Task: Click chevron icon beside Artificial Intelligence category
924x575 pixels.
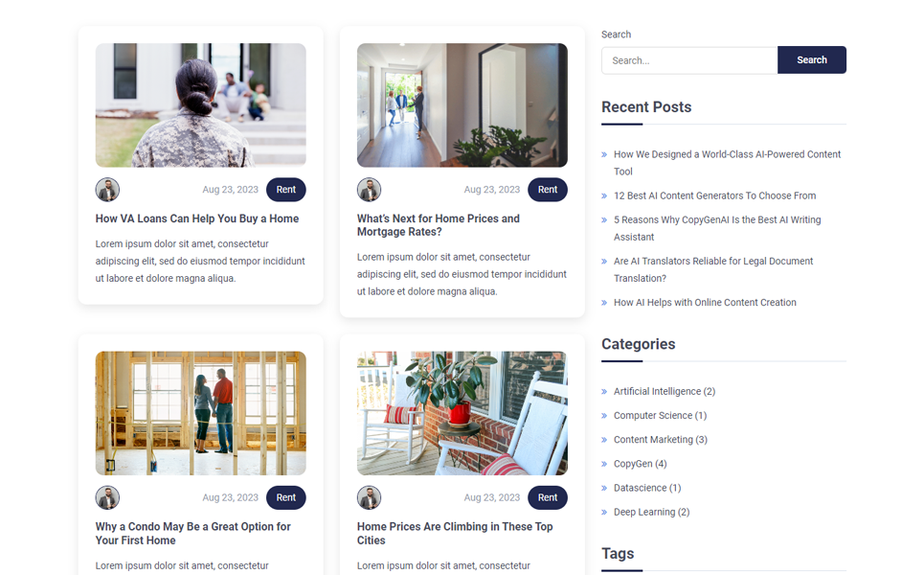Action: pos(604,392)
